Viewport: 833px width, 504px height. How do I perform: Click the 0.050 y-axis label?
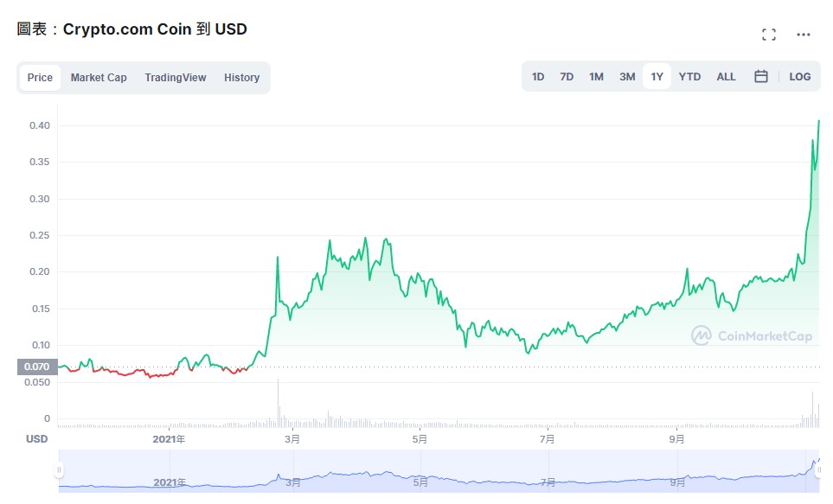pyautogui.click(x=37, y=382)
